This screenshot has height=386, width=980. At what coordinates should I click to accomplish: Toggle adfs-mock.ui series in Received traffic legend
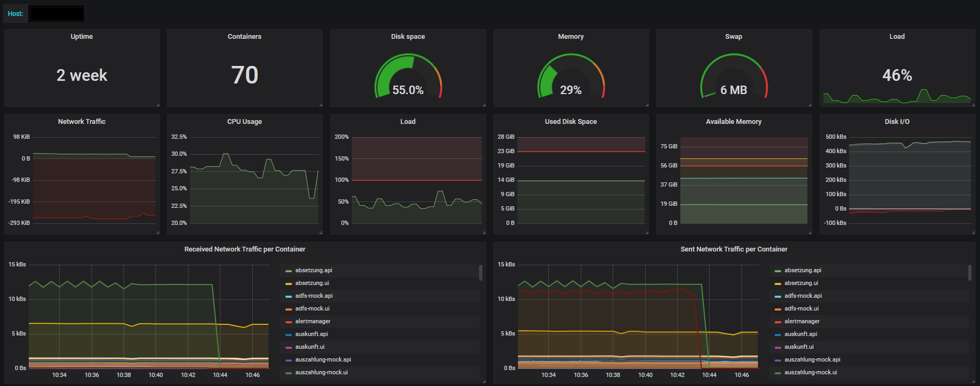click(x=312, y=309)
